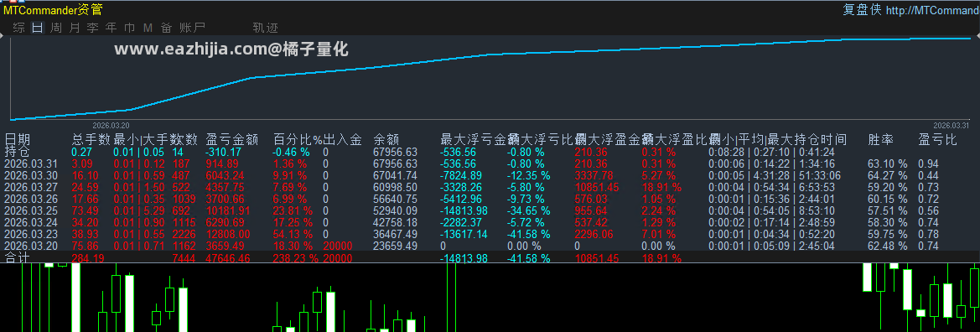Click the balance value 23659.49

pos(395,246)
